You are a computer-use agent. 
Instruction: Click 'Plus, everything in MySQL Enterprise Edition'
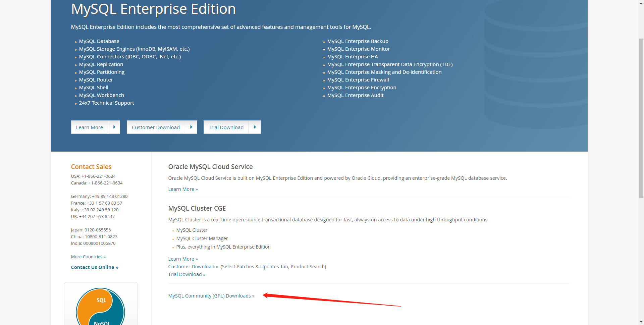223,247
